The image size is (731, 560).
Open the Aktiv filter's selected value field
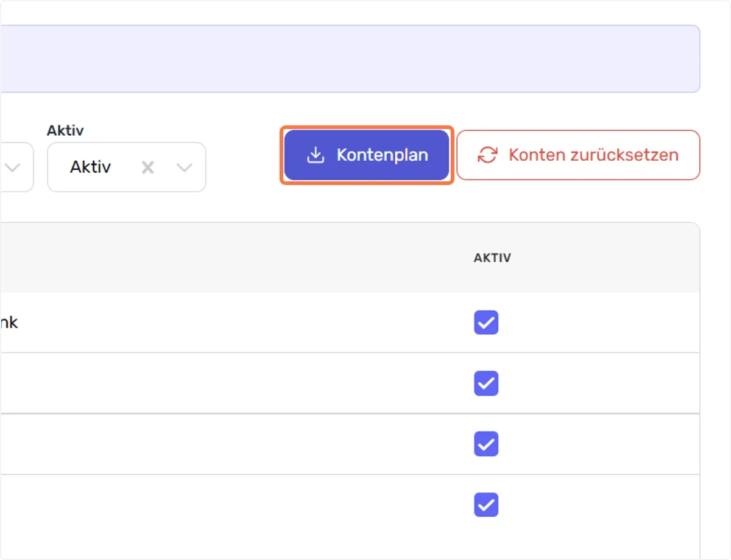90,167
